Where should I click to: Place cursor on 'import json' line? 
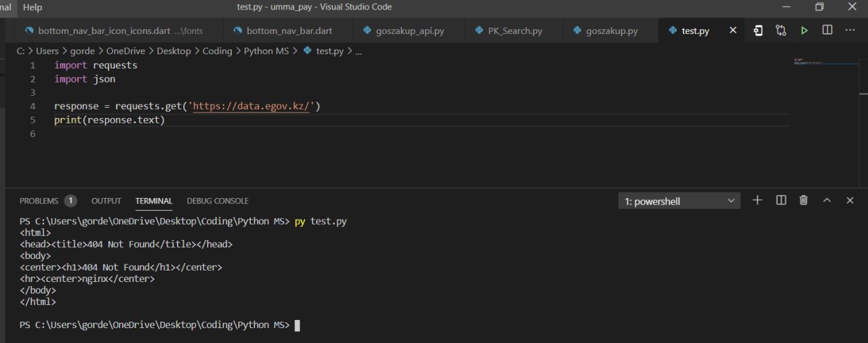[85, 79]
